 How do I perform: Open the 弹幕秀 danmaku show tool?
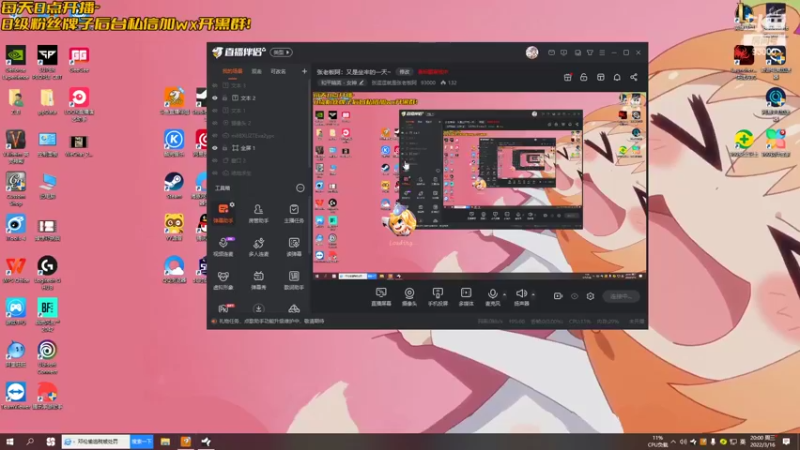pyautogui.click(x=258, y=280)
